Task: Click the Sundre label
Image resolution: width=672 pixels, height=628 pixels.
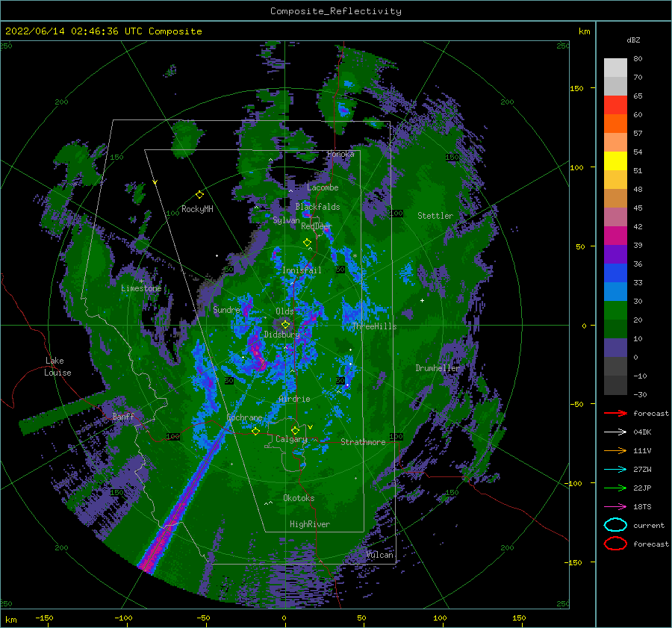Action: click(x=227, y=309)
